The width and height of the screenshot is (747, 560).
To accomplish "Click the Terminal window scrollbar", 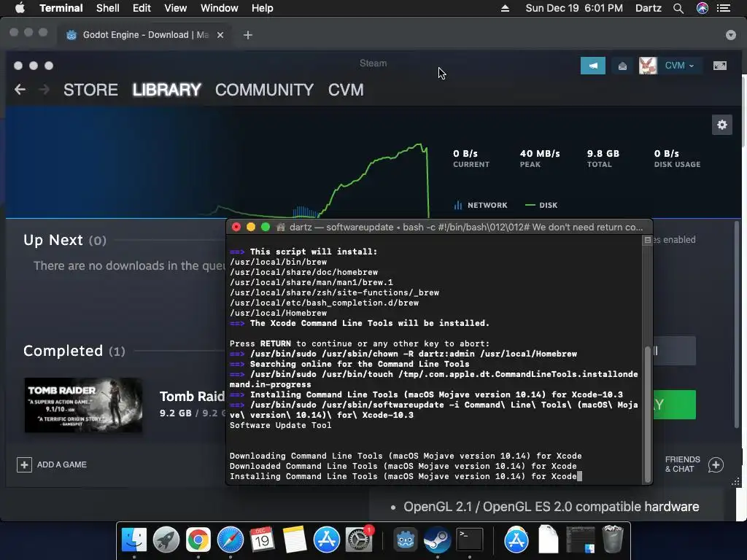I will click(648, 414).
